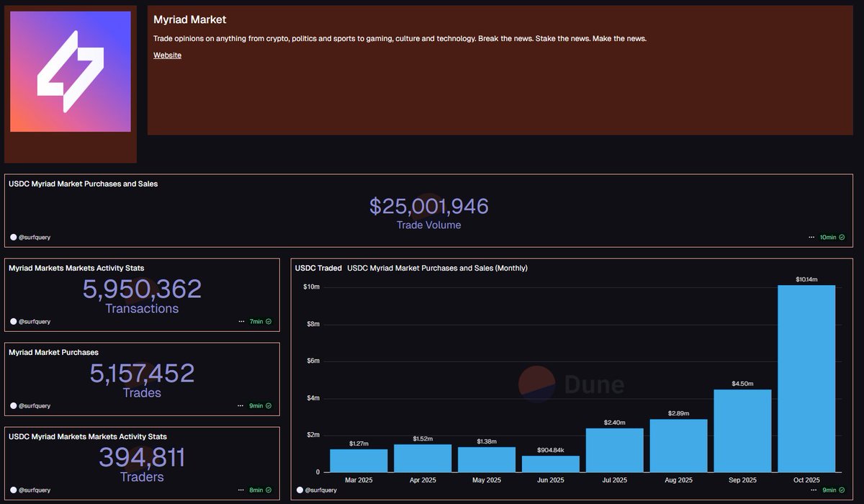The width and height of the screenshot is (864, 504).
Task: Select the Oct 2025 bar
Action: pyautogui.click(x=806, y=379)
